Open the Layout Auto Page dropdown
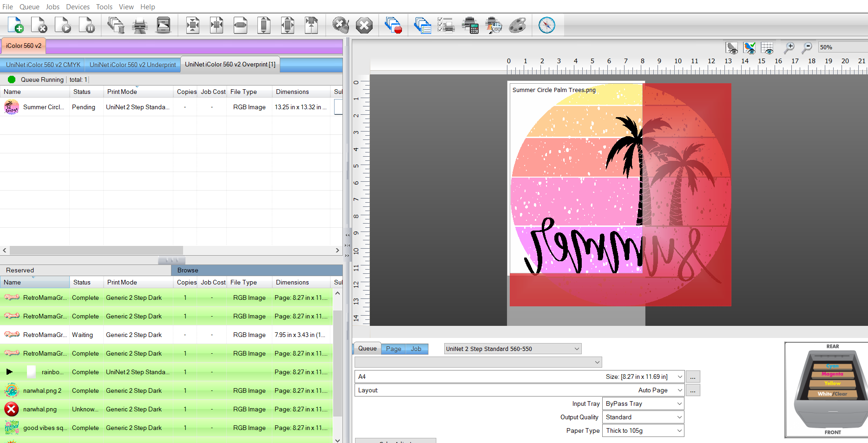The width and height of the screenshot is (868, 443). (679, 390)
